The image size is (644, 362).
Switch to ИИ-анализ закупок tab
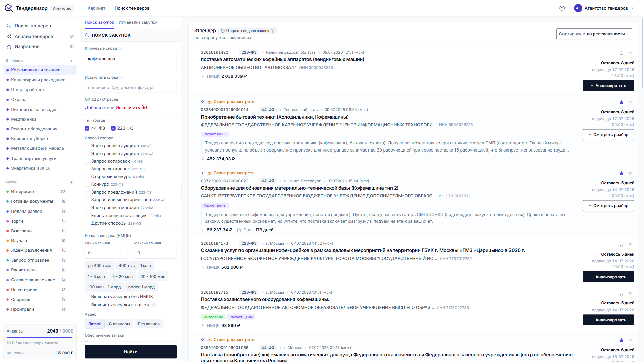click(138, 22)
